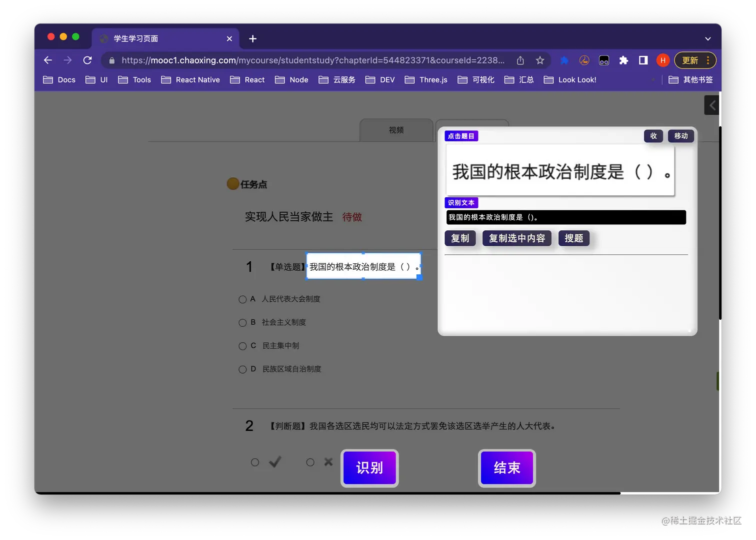Screen dimensions: 756x540
Task: Open the browser extensions puzzle icon
Action: pos(623,60)
